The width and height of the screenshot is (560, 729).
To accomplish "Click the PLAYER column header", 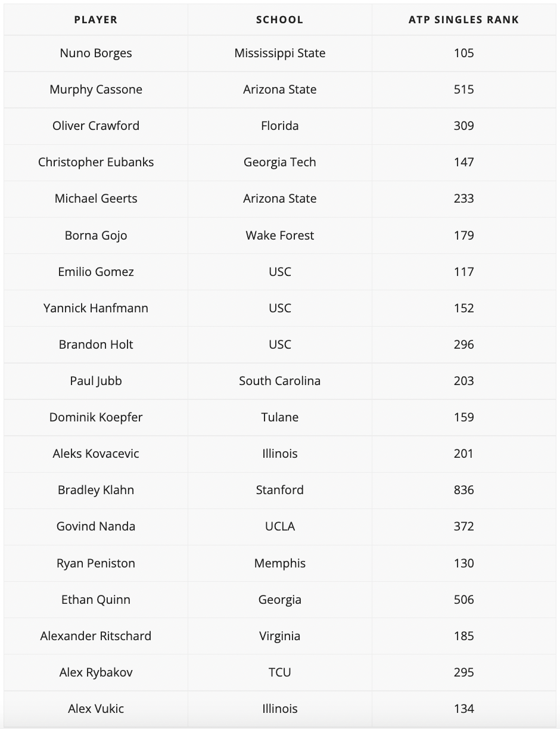I will (x=96, y=20).
